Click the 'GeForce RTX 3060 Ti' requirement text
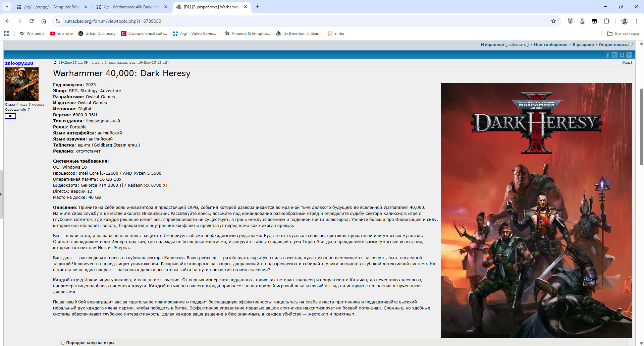The height and width of the screenshot is (346, 644). [102, 185]
